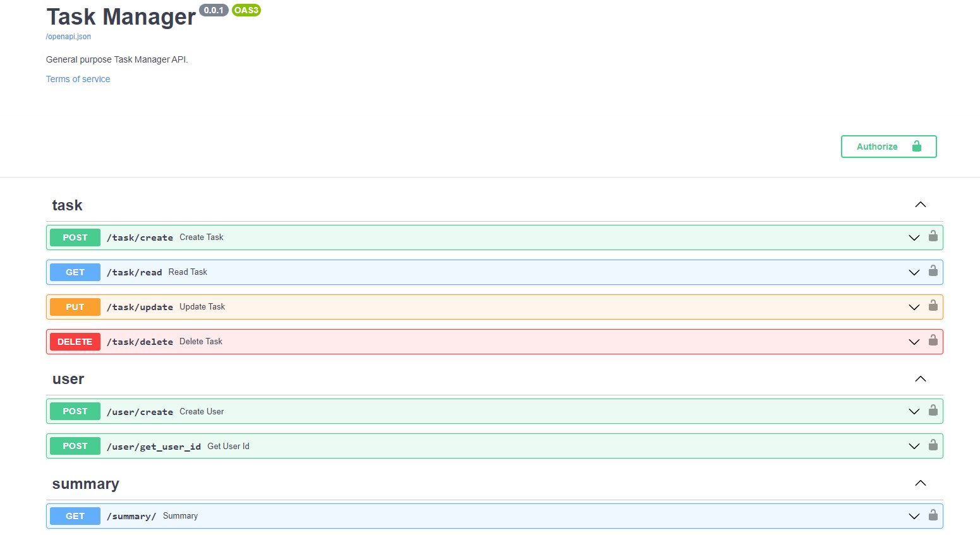980x535 pixels.
Task: Click the 'Read Task' description
Action: (188, 272)
